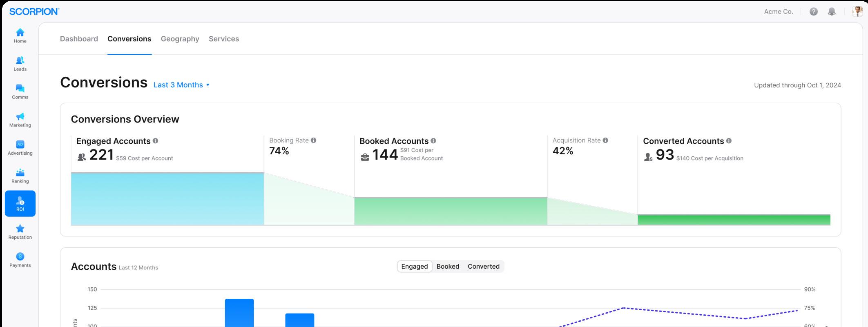Image resolution: width=868 pixels, height=327 pixels.
Task: Open the Payments sidebar icon
Action: coord(20,256)
